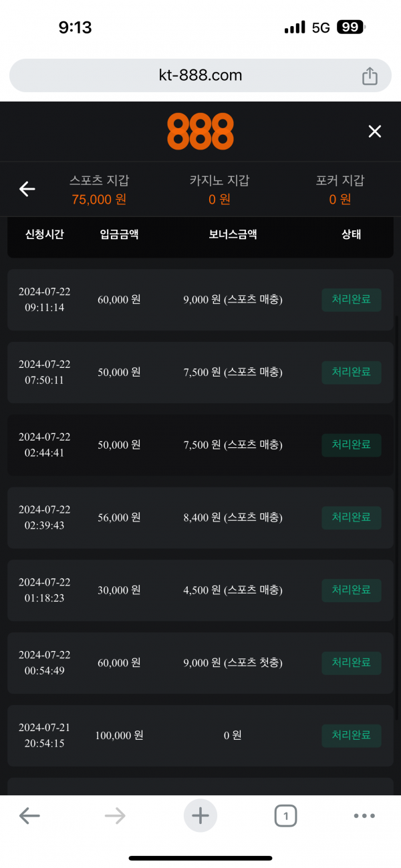Tap the share icon in address bar
Viewport: 401px width, 868px height.
pos(370,76)
